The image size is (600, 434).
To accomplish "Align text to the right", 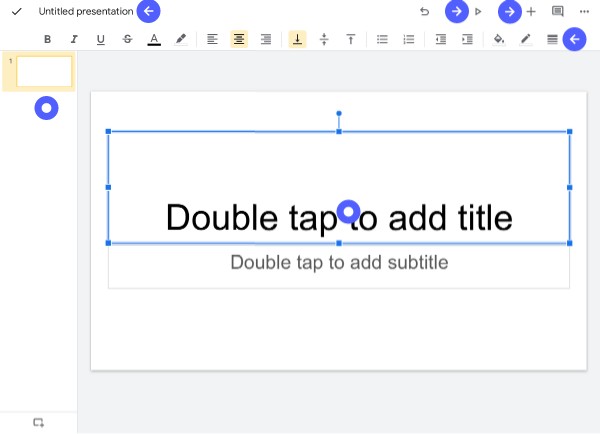I will (x=266, y=39).
